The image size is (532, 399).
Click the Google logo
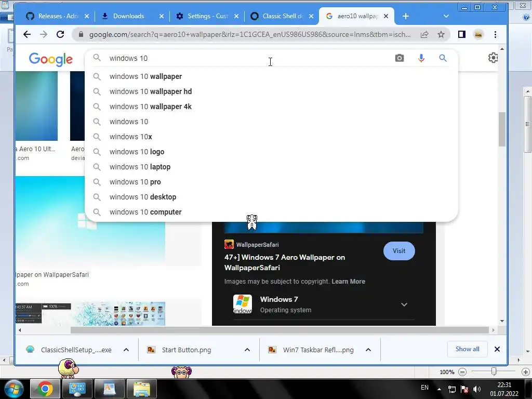tap(50, 59)
